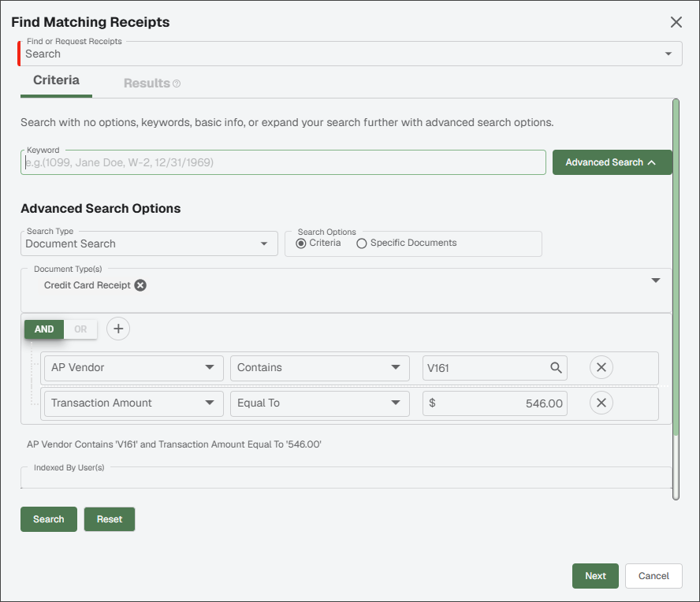Viewport: 700px width, 602px height.
Task: Focus the Keyword input field
Action: click(283, 162)
